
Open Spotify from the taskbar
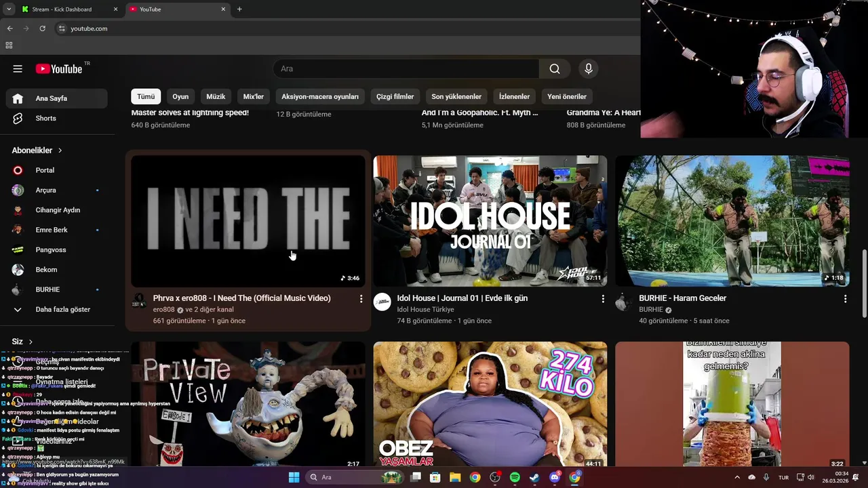[x=515, y=477]
